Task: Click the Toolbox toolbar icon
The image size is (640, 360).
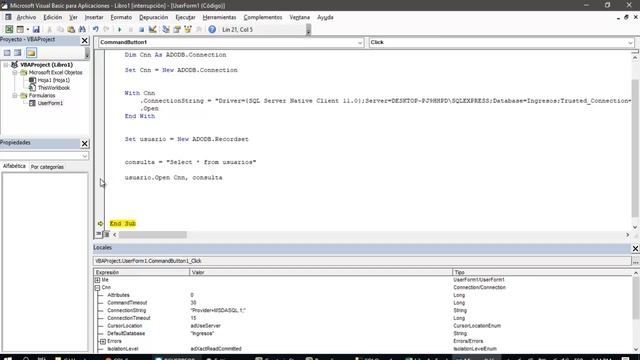Action: coord(199,29)
